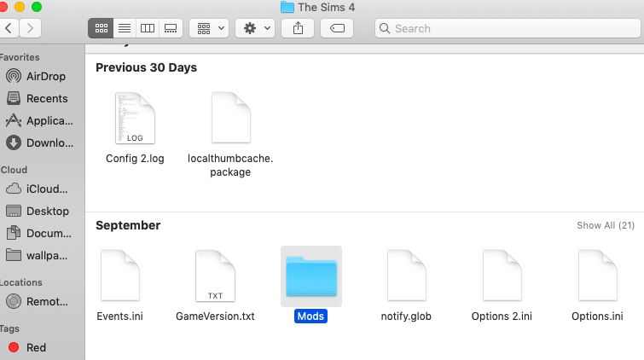The height and width of the screenshot is (360, 644).
Task: Open Downloads in the sidebar
Action: 41,143
